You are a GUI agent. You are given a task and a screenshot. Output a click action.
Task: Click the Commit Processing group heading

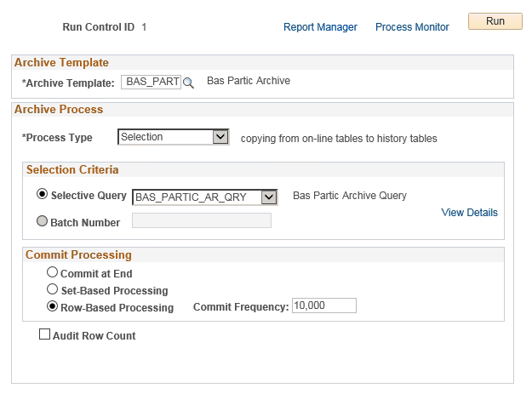pos(78,254)
